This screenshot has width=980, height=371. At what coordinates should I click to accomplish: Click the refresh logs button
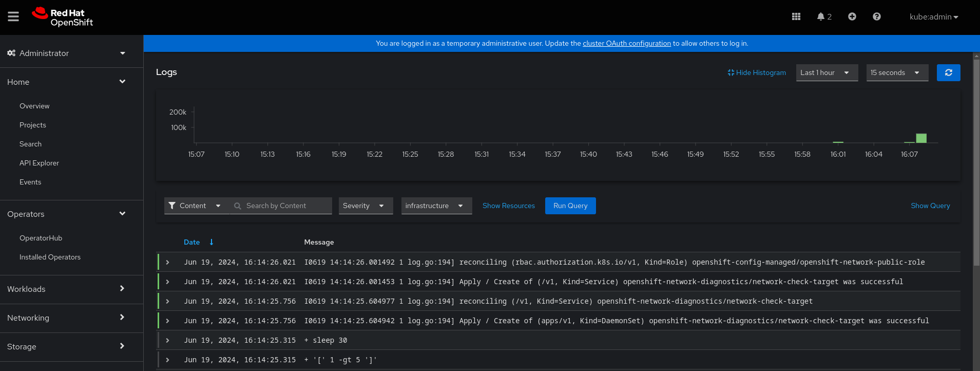pyautogui.click(x=948, y=72)
